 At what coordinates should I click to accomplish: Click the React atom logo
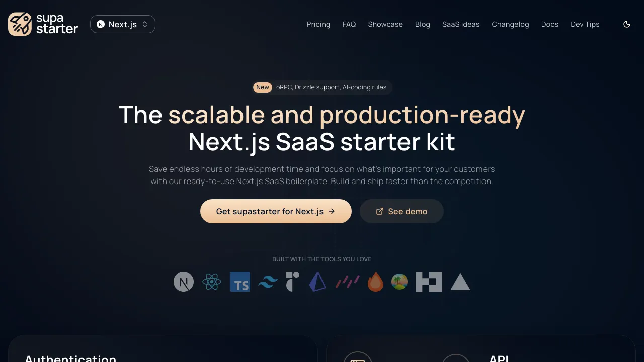[x=212, y=282]
